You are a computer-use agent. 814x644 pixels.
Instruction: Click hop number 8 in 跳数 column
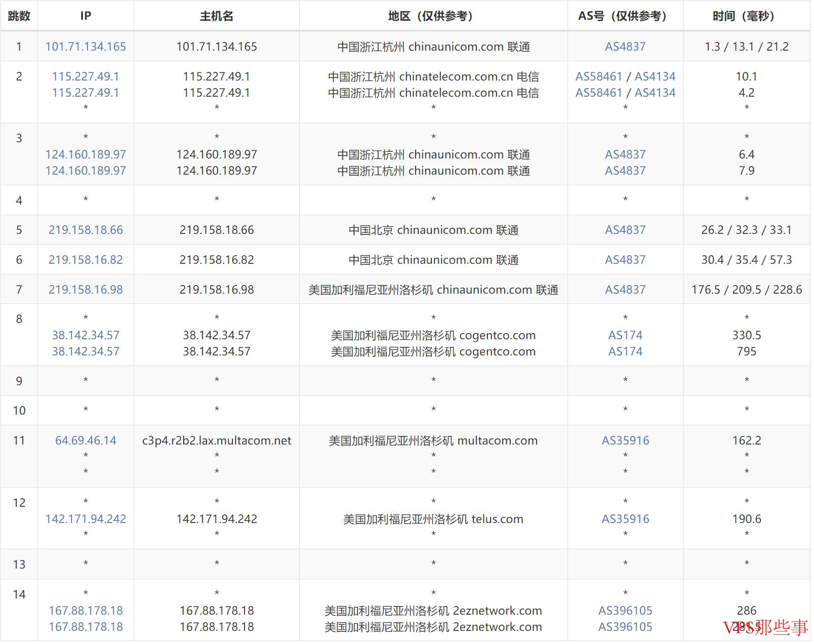pos(19,319)
